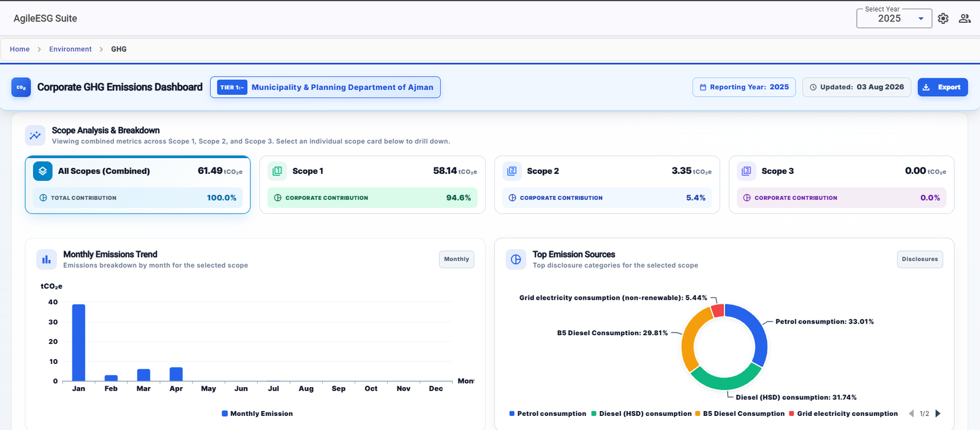Click the Scope 1 card icon
Screen dimensions: 980x430
pos(277,171)
